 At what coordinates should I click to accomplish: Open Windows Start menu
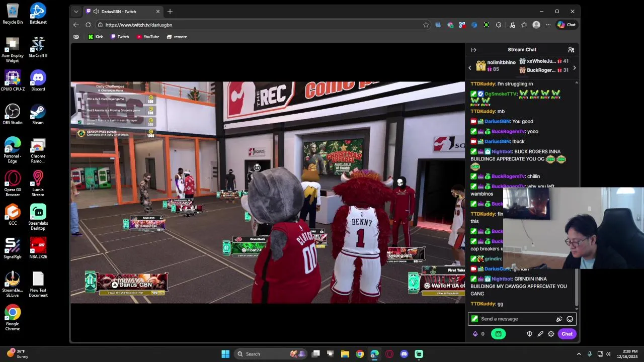[x=225, y=354]
